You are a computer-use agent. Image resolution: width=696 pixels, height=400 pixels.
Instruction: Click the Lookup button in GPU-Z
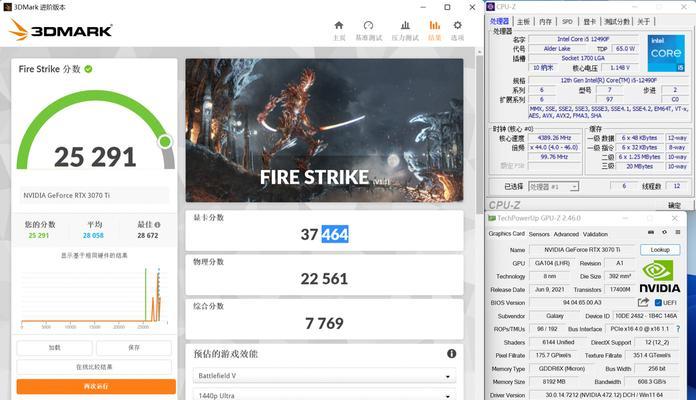[x=660, y=250]
